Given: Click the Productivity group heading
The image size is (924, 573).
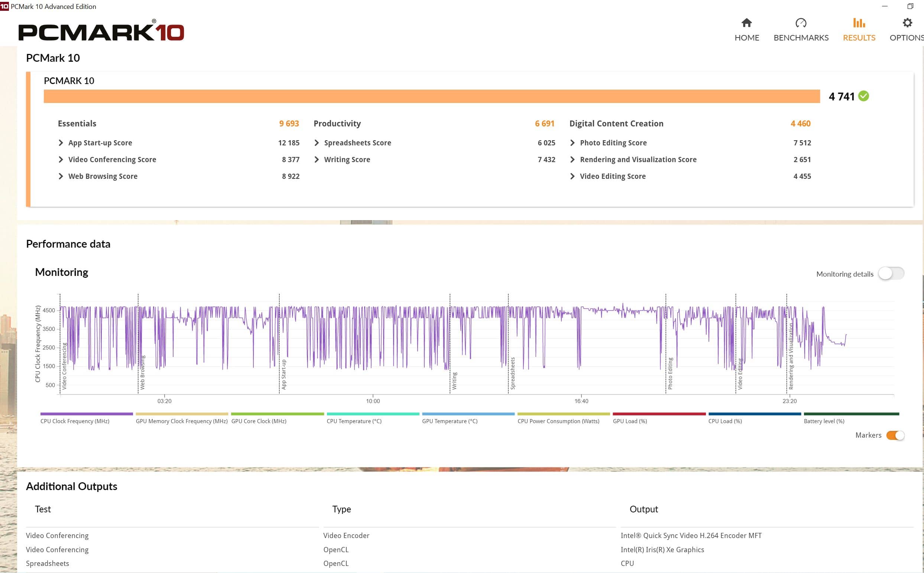Looking at the screenshot, I should [337, 123].
